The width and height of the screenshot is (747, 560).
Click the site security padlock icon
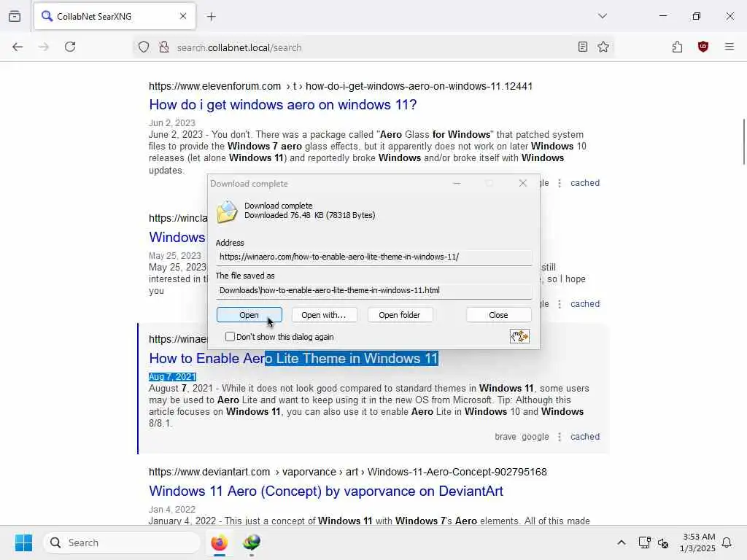click(164, 47)
